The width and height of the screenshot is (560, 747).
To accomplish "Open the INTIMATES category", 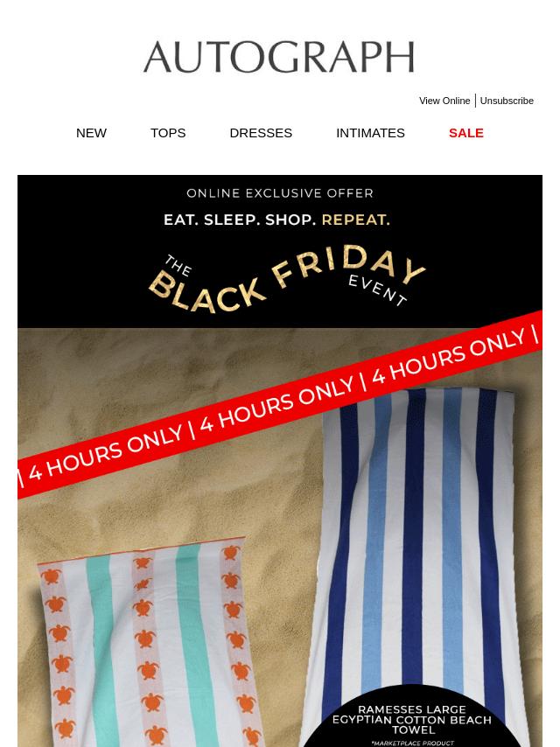I will (x=370, y=133).
